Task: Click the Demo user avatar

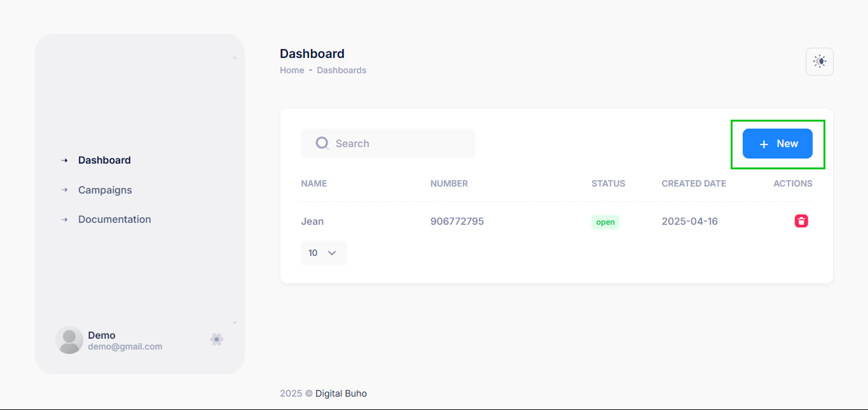Action: tap(69, 340)
